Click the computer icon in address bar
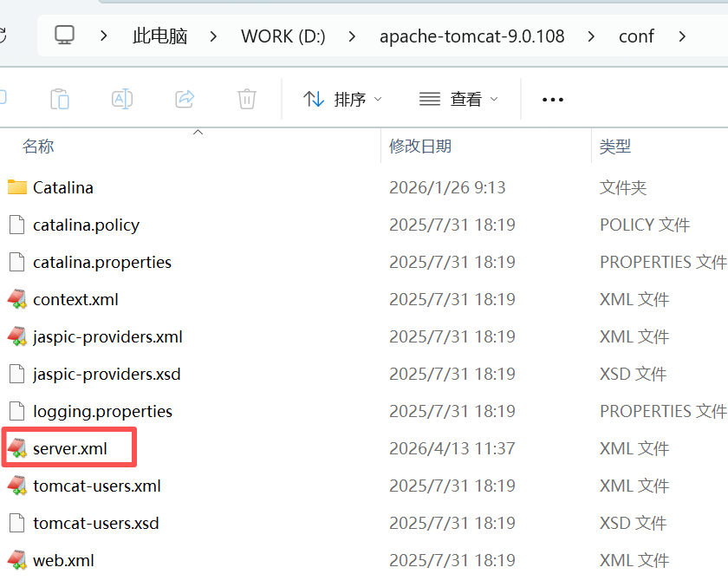This screenshot has height=587, width=728. pyautogui.click(x=64, y=36)
